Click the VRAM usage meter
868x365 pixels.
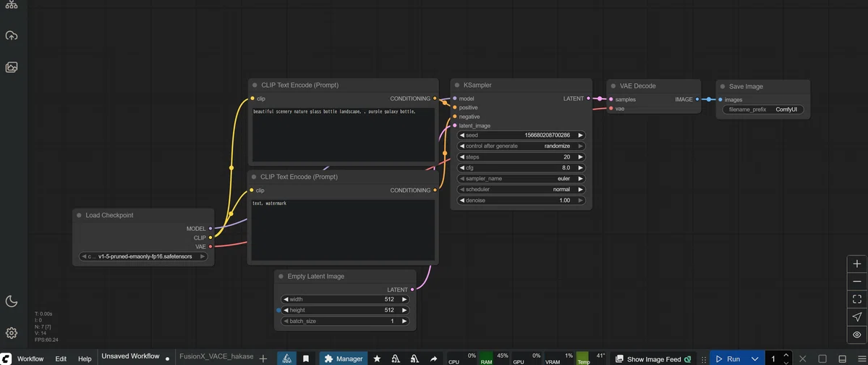[558, 358]
